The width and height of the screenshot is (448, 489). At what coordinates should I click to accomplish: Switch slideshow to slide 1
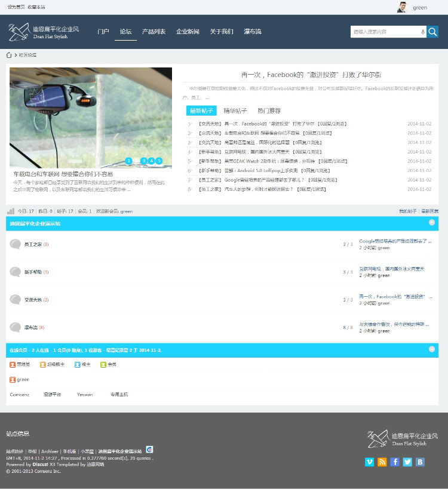(128, 161)
